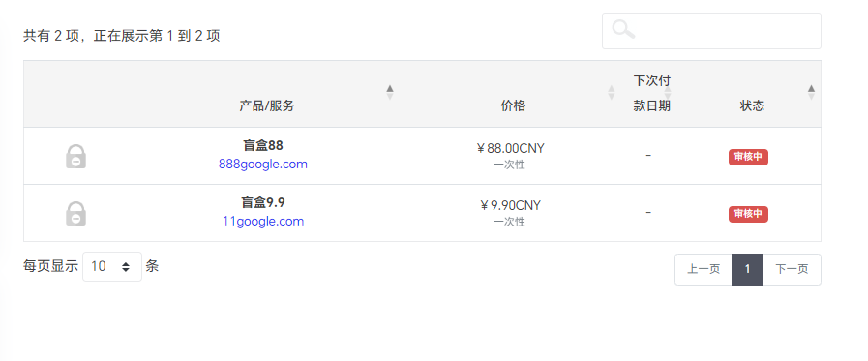Sort by 下次付款日期 column arrows
868x361 pixels.
[x=668, y=93]
